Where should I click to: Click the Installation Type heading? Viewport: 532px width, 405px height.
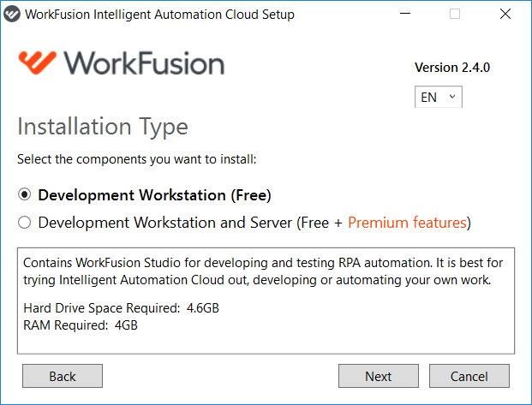pos(103,127)
